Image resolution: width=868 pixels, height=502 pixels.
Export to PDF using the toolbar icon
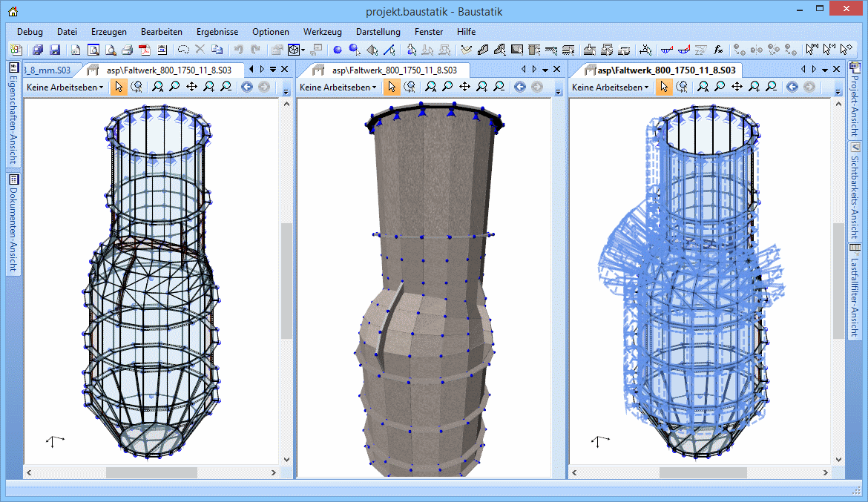143,50
